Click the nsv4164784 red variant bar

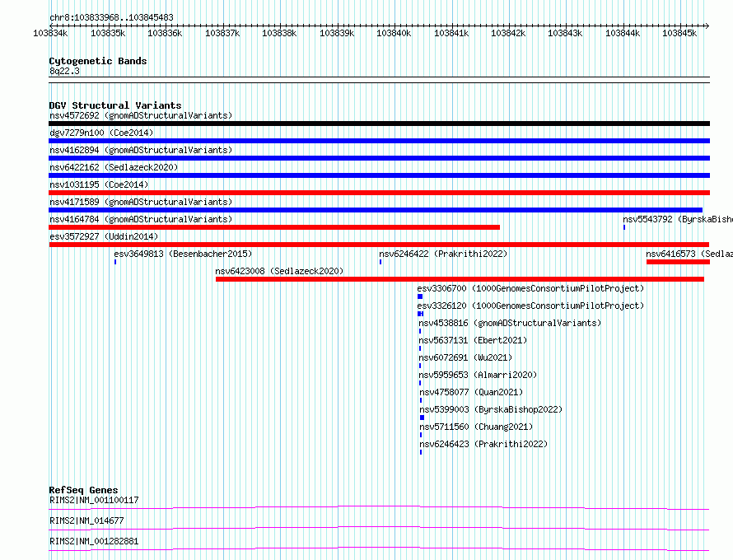click(274, 227)
